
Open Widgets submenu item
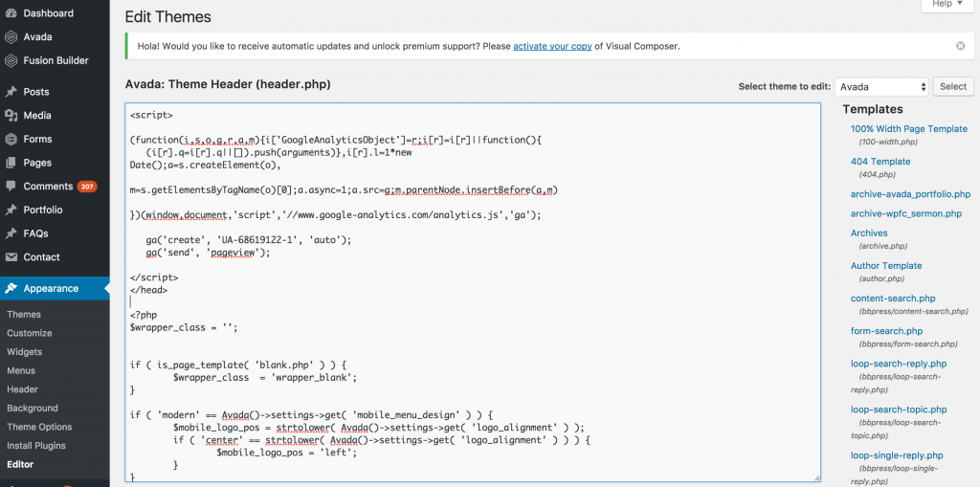[24, 352]
